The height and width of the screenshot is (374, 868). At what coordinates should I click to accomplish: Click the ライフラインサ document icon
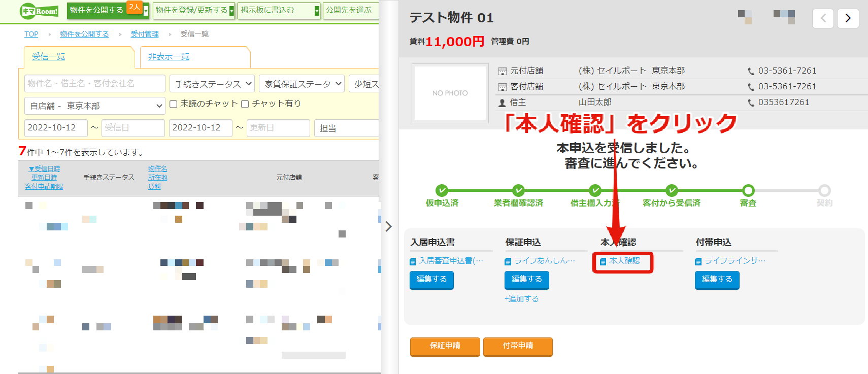point(698,261)
